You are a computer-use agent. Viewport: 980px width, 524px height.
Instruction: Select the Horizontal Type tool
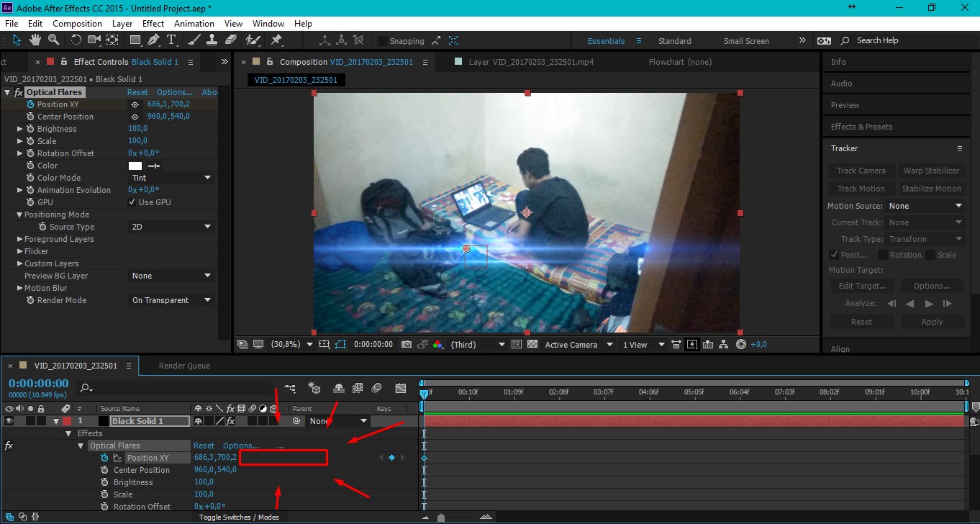pos(171,40)
